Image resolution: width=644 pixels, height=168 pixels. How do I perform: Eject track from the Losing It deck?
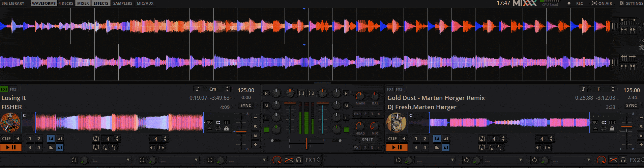(210, 129)
